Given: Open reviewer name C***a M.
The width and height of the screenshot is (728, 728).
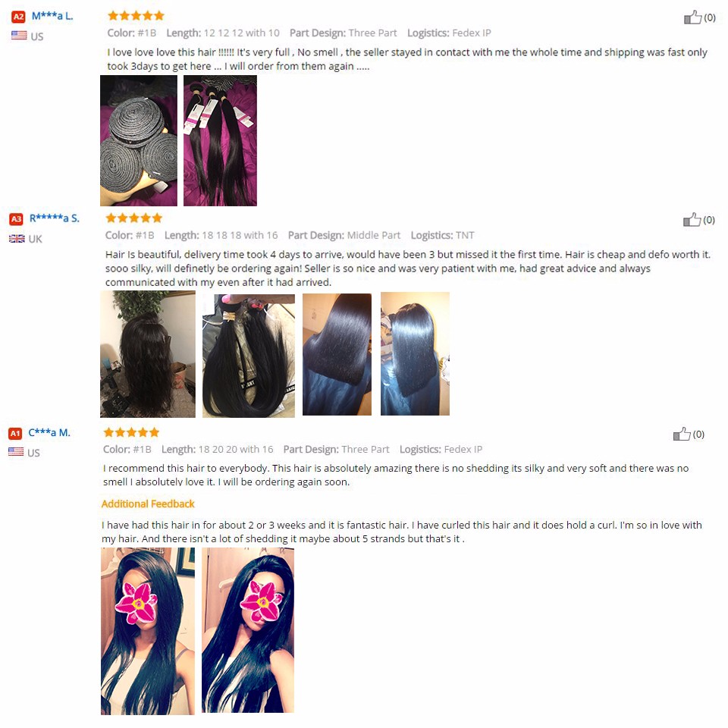Looking at the screenshot, I should tap(49, 433).
